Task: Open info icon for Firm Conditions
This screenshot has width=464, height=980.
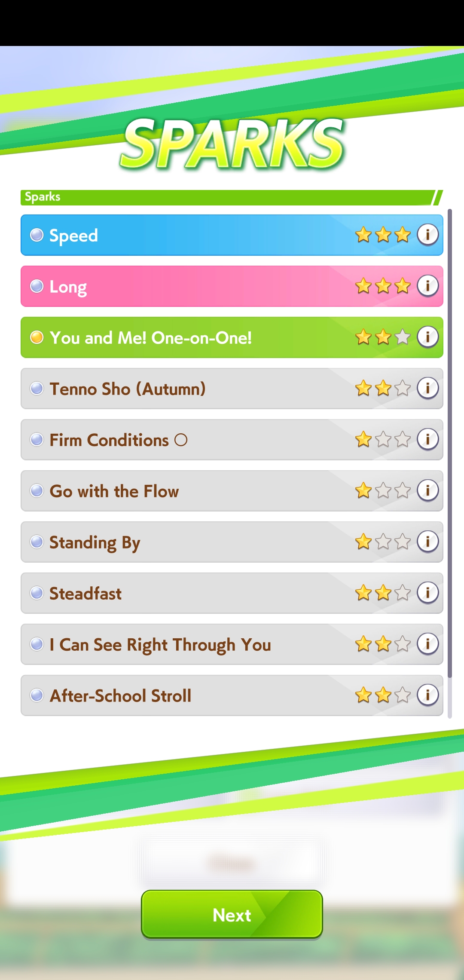Action: point(427,439)
